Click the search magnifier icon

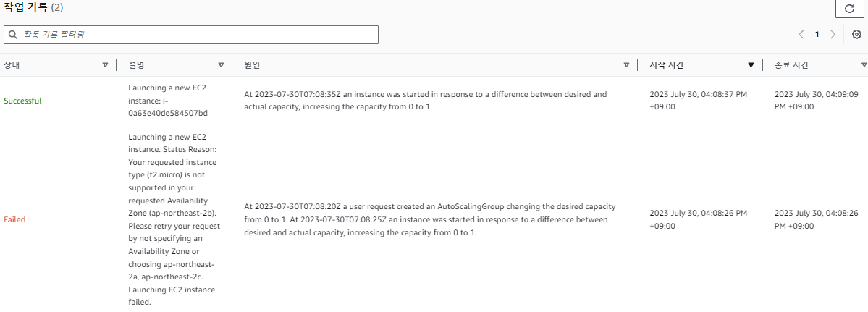click(x=13, y=34)
